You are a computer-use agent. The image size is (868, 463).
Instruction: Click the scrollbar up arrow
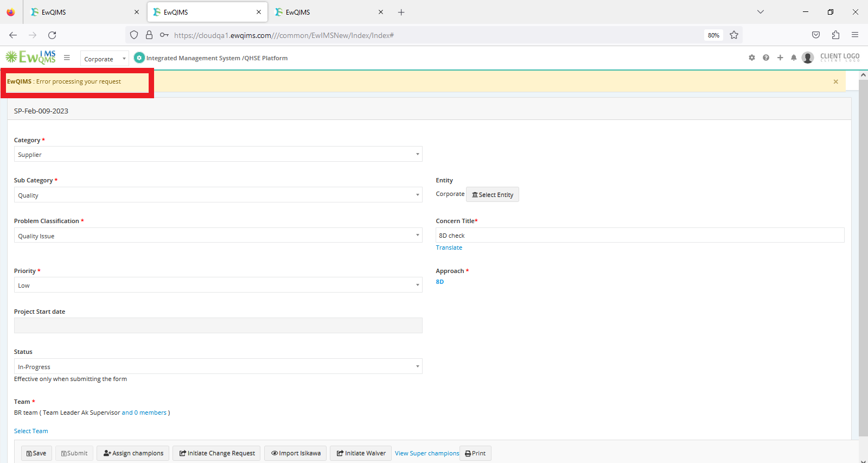863,75
